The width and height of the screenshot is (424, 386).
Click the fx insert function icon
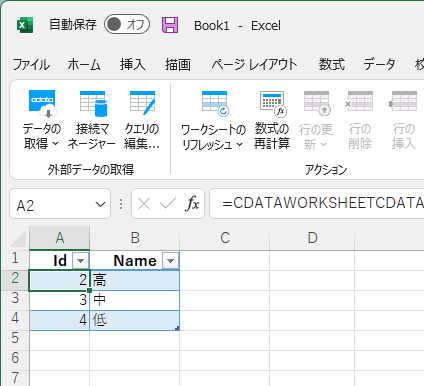pyautogui.click(x=192, y=203)
